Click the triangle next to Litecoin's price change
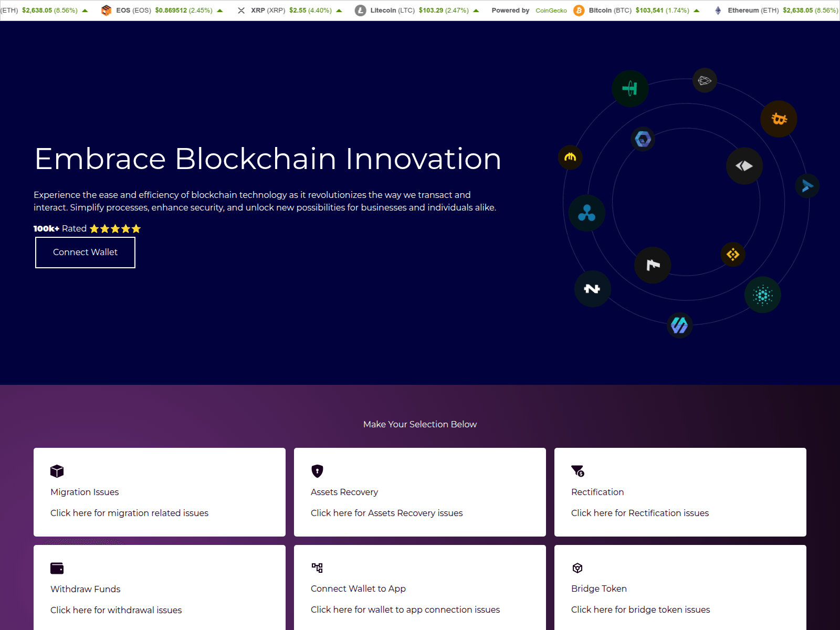Image resolution: width=840 pixels, height=630 pixels. click(476, 10)
